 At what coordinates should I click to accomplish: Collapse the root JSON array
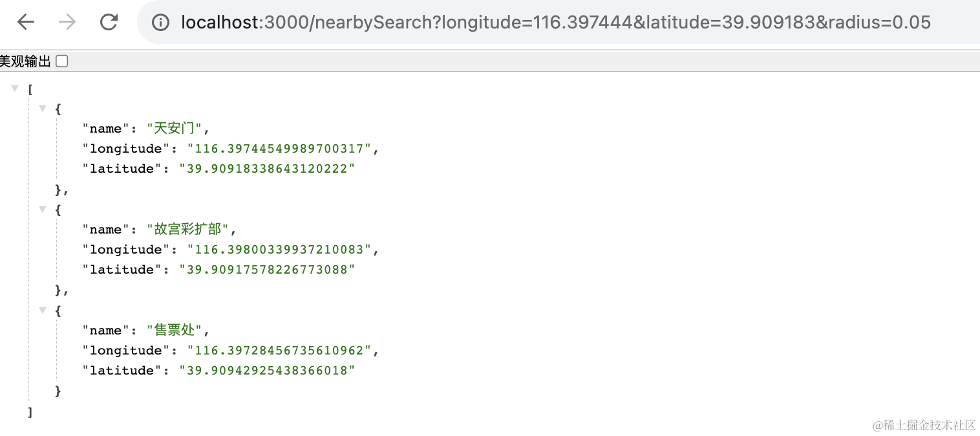pyautogui.click(x=15, y=88)
